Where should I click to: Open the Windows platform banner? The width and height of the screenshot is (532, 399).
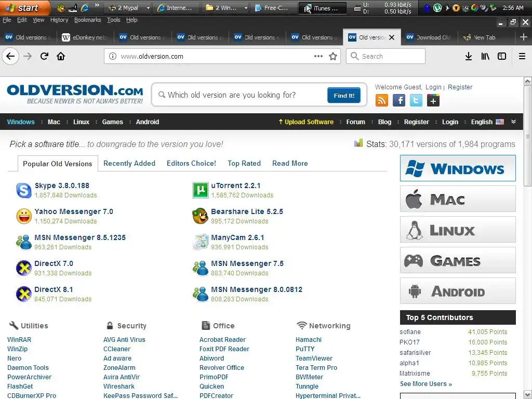pos(458,168)
